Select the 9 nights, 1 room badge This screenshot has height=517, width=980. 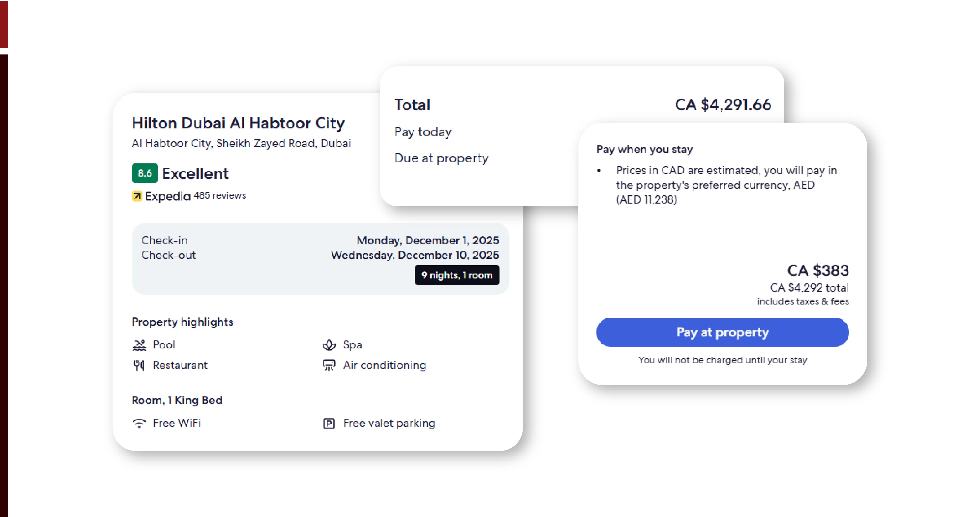[x=457, y=275]
